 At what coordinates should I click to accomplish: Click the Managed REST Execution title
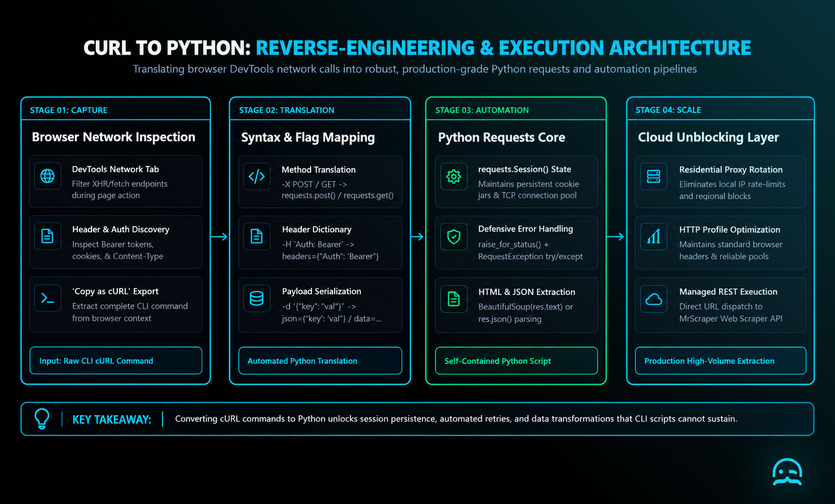728,291
